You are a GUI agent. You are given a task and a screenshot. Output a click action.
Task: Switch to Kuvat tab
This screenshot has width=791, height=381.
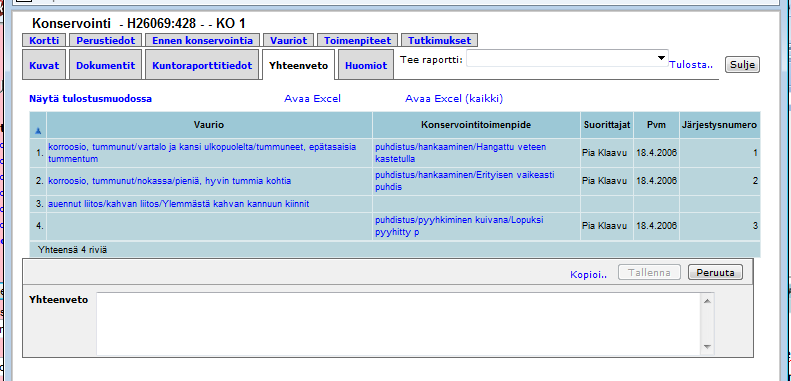click(x=44, y=65)
